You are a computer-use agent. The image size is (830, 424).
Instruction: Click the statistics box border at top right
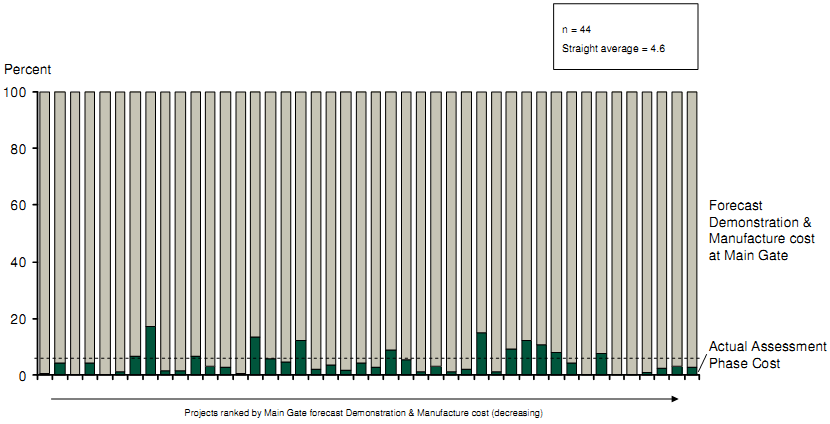tap(624, 4)
